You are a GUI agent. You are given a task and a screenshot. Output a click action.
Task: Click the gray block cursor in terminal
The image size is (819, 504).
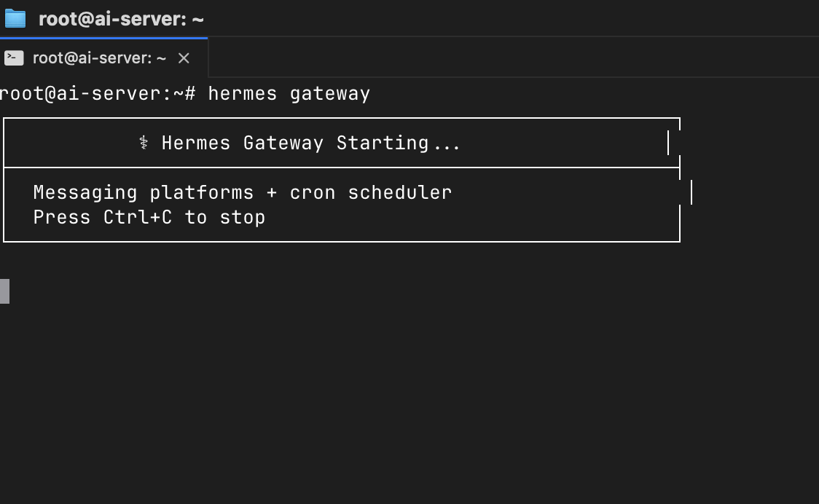[x=4, y=291]
